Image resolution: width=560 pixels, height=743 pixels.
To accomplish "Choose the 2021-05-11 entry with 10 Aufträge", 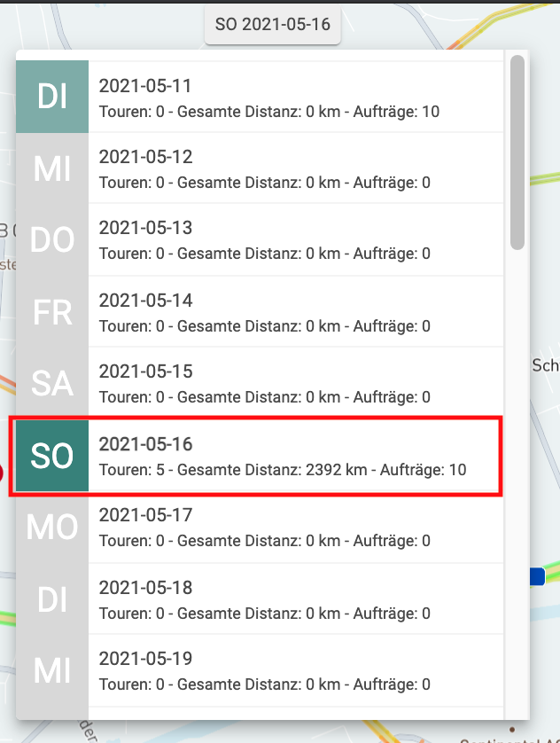I will 296,98.
